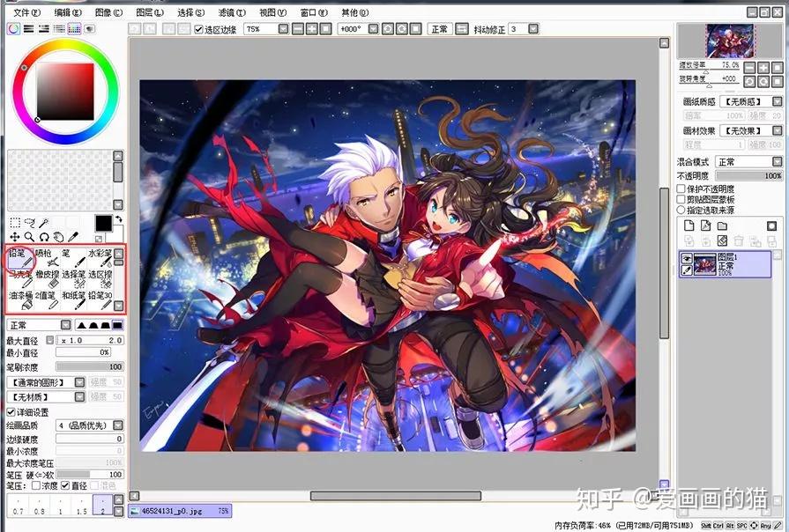Open the 文件 File menu

click(x=26, y=12)
